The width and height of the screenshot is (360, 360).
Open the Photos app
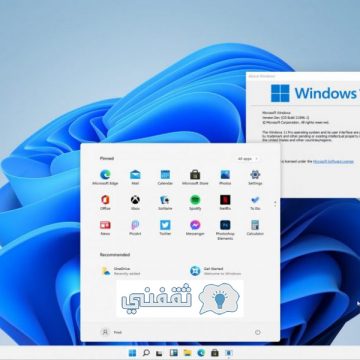pyautogui.click(x=225, y=177)
